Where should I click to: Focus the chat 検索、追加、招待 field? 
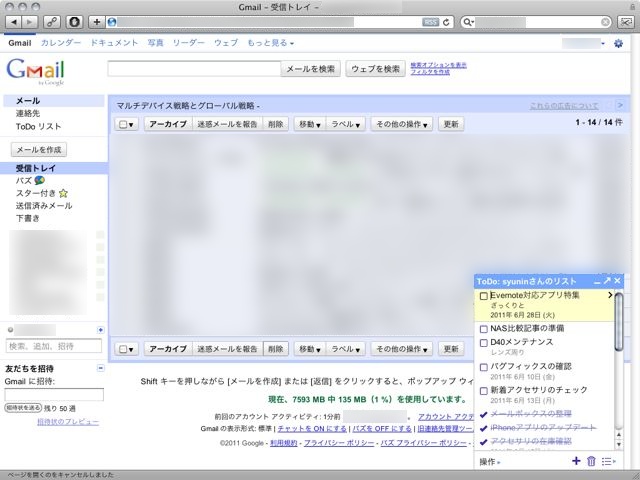(53, 346)
